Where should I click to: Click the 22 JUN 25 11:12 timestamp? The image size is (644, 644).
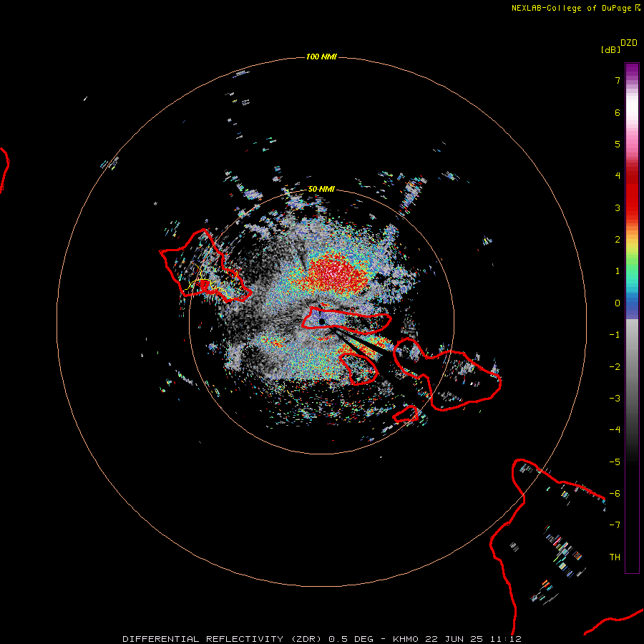473,639
